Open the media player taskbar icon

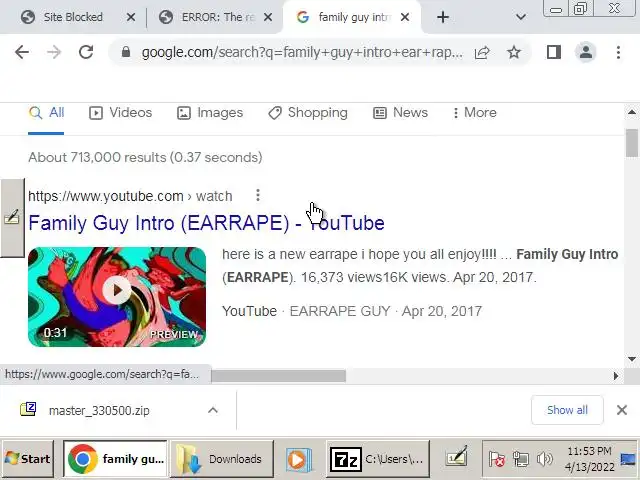click(299, 460)
